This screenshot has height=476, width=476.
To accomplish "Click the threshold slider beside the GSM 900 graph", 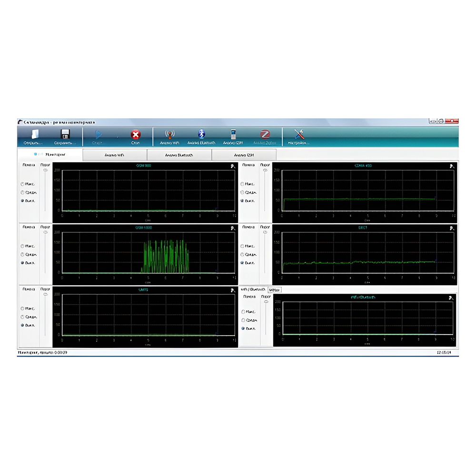I will [x=45, y=170].
